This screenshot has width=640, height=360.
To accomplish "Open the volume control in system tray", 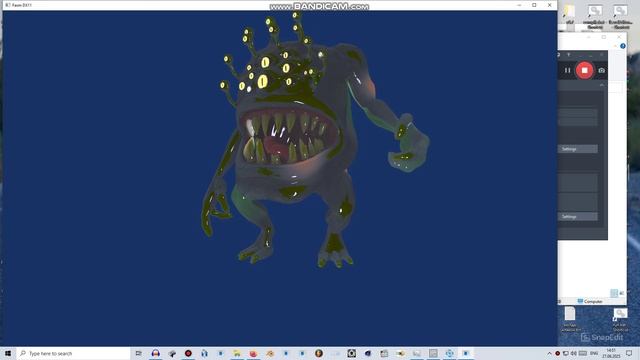I will click(x=573, y=353).
